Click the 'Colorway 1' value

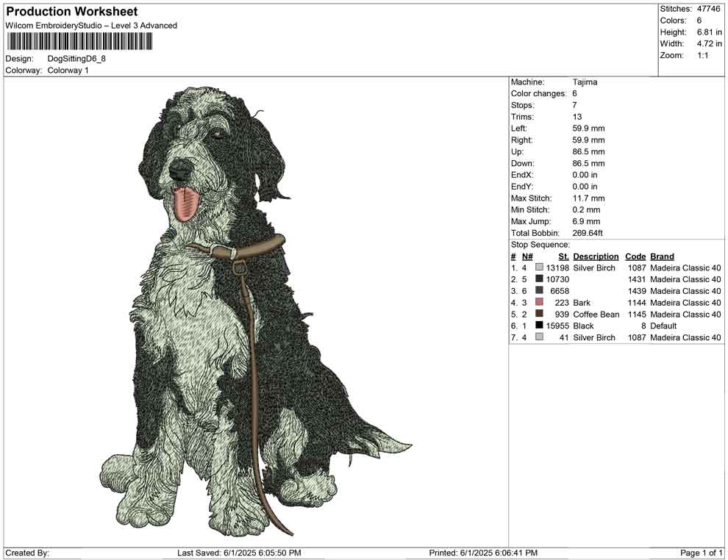point(68,71)
